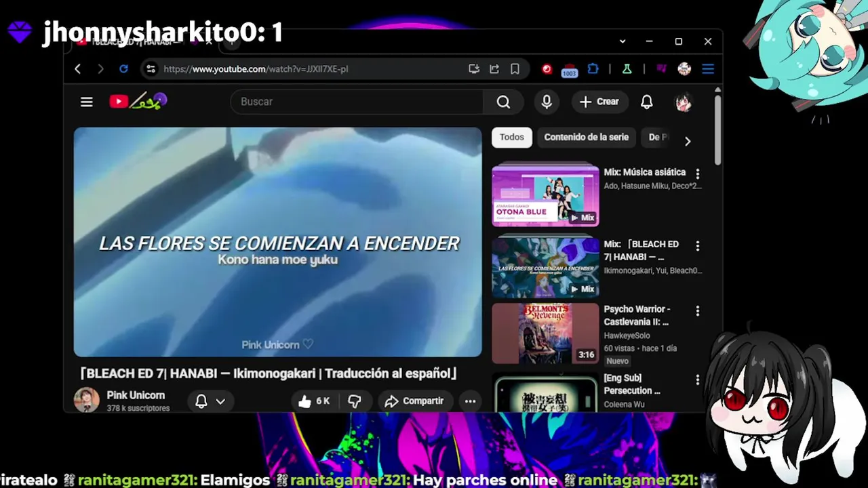Show more filter chips with right arrow
Screen dimensions: 868x488
coord(688,141)
